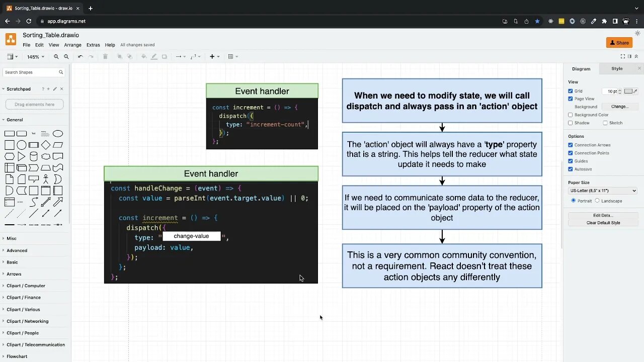This screenshot has width=644, height=362.
Task: Toggle appearance sun icon
Action: click(637, 33)
